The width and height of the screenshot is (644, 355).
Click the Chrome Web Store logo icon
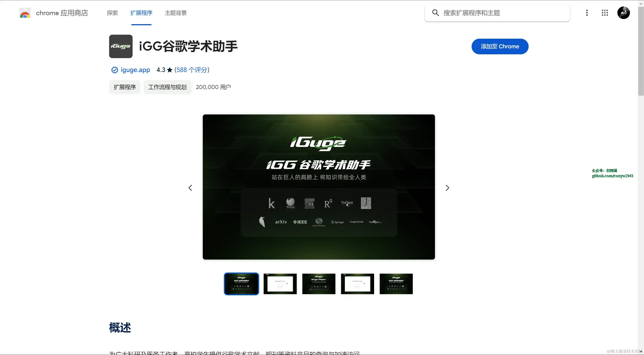click(x=25, y=13)
